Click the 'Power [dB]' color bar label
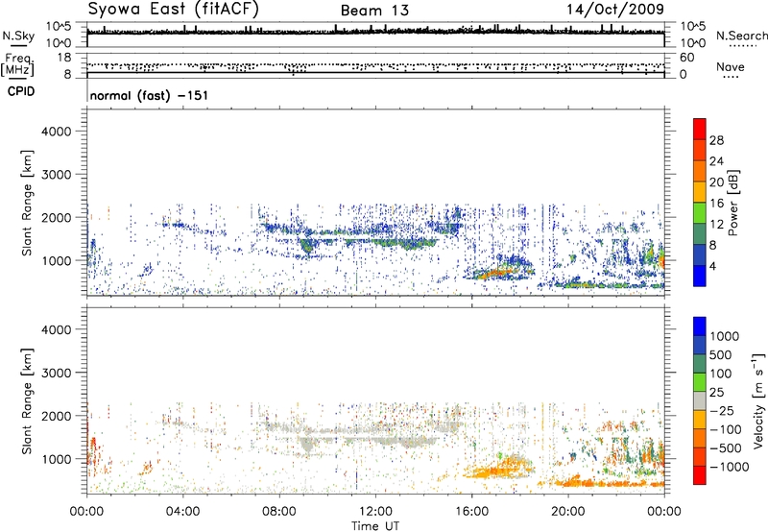The width and height of the screenshot is (768, 532). coord(733,203)
